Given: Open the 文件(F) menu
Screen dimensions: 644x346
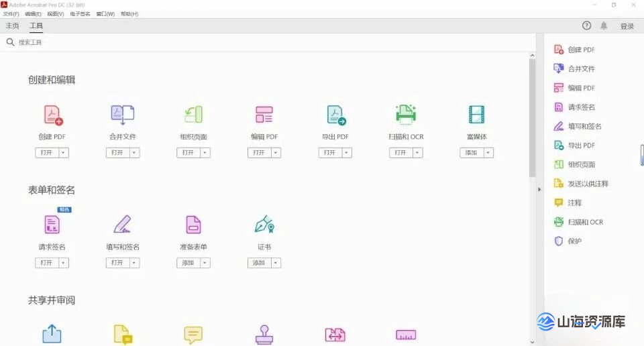Looking at the screenshot, I should point(11,13).
